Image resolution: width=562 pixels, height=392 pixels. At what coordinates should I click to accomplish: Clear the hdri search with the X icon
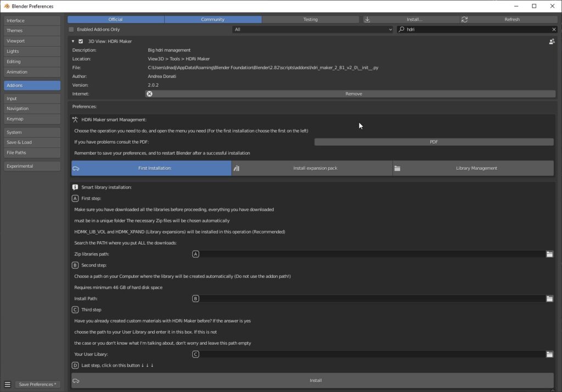coord(554,30)
